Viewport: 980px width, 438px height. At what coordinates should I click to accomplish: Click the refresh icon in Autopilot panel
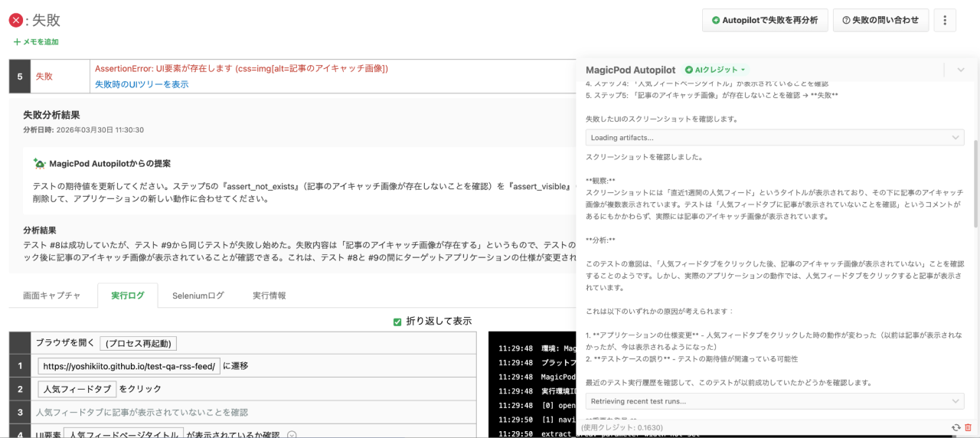(955, 427)
